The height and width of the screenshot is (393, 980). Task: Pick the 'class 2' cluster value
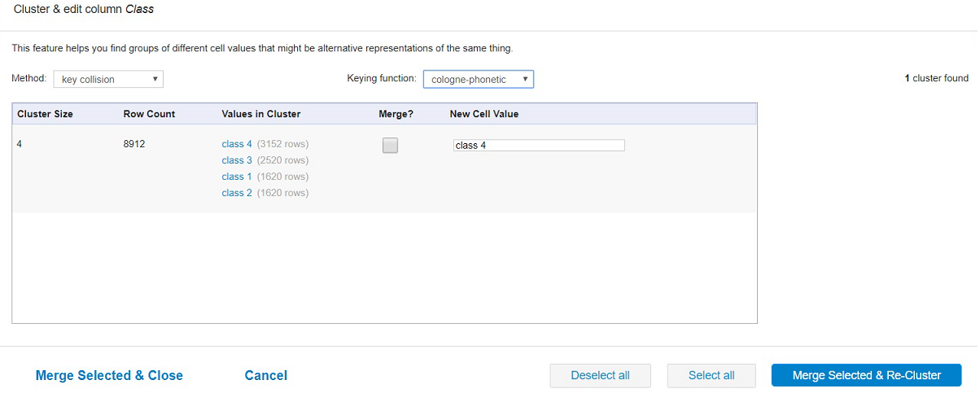[237, 193]
